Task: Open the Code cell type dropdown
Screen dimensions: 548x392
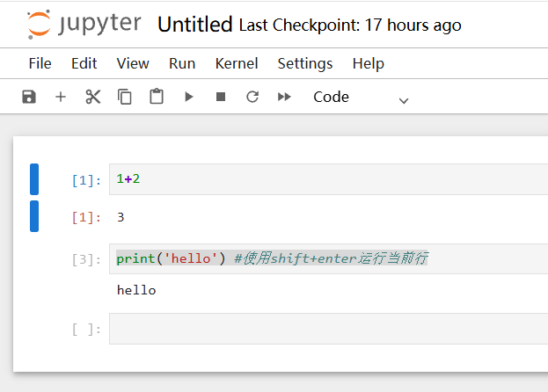Action: click(361, 97)
